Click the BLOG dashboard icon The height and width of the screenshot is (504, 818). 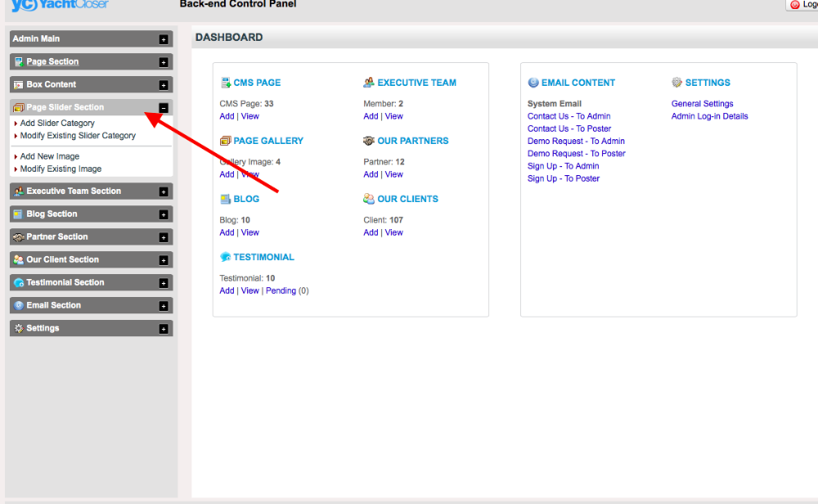(x=226, y=199)
